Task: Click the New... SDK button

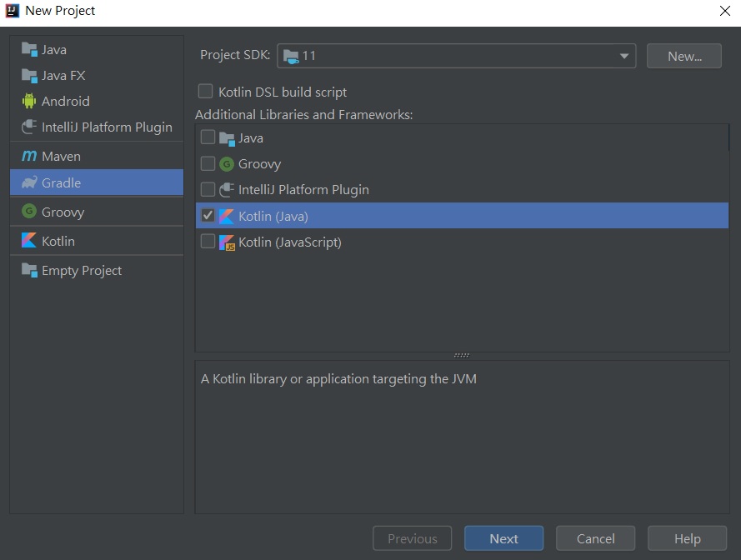Action: coord(683,56)
